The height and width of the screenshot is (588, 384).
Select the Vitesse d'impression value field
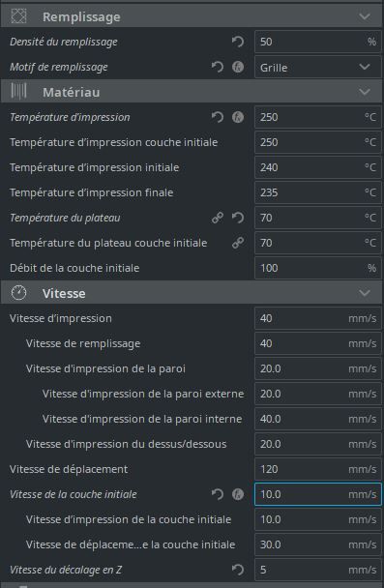[x=318, y=318]
